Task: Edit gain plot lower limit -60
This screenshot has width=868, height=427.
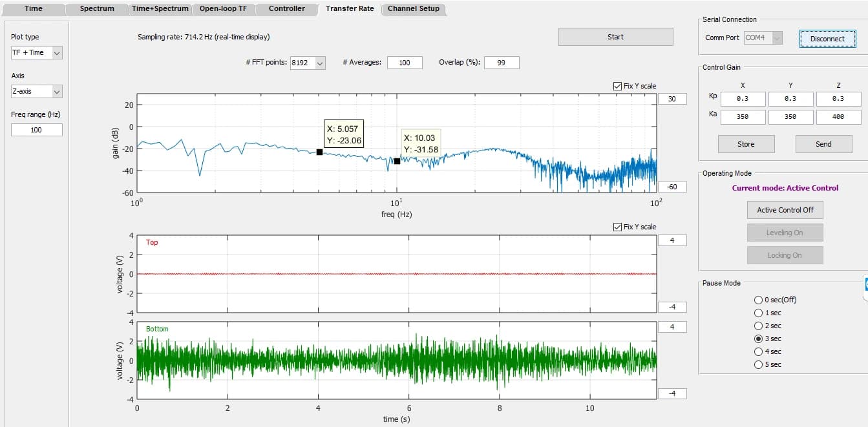Action: point(672,187)
